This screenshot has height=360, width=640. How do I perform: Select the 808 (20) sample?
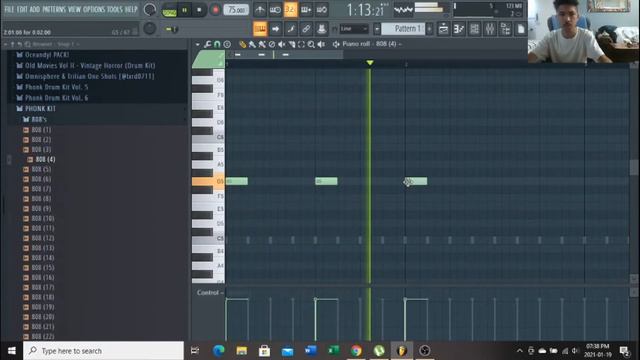tap(43, 317)
